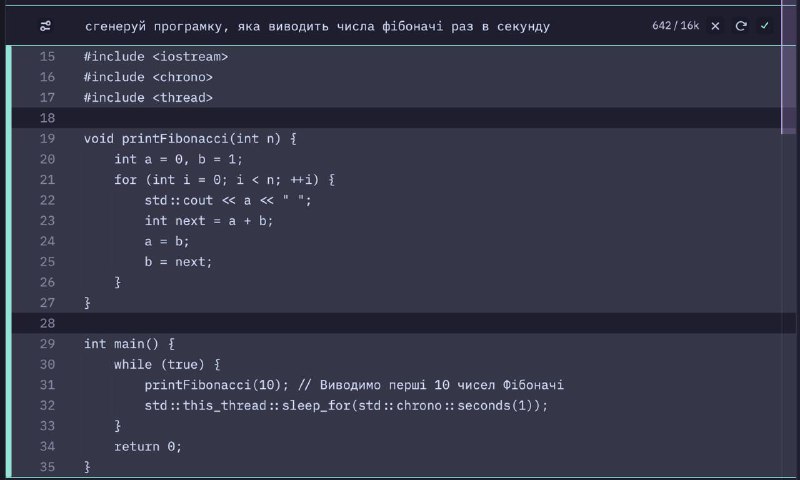Screen dimensions: 800x480
Task: Click the #include <chrono> line
Action: coord(148,77)
